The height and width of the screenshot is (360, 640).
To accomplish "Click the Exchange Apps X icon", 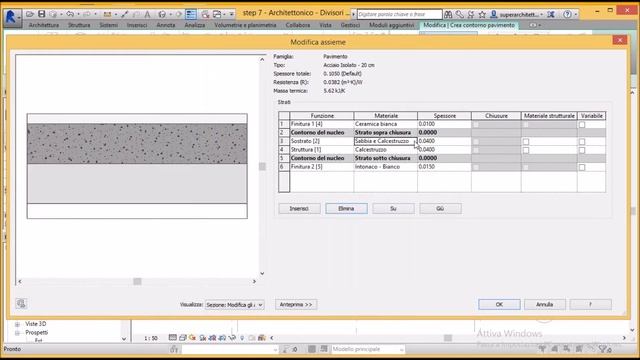I will click(x=551, y=14).
